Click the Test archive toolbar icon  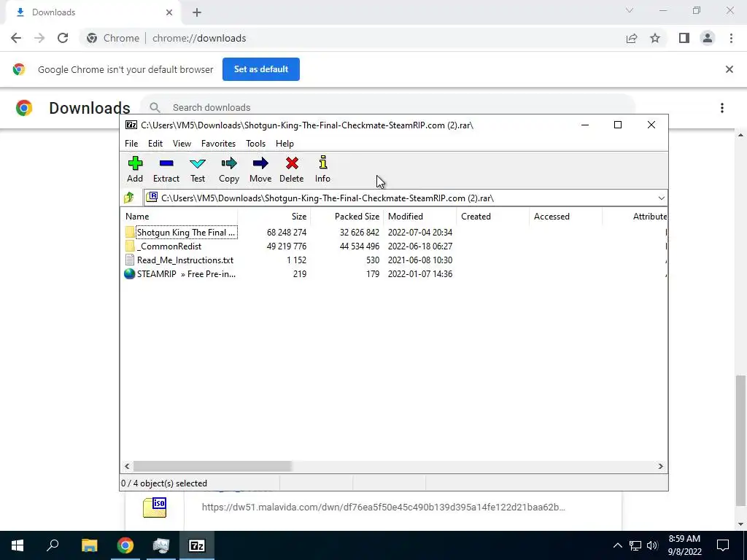[x=197, y=169]
